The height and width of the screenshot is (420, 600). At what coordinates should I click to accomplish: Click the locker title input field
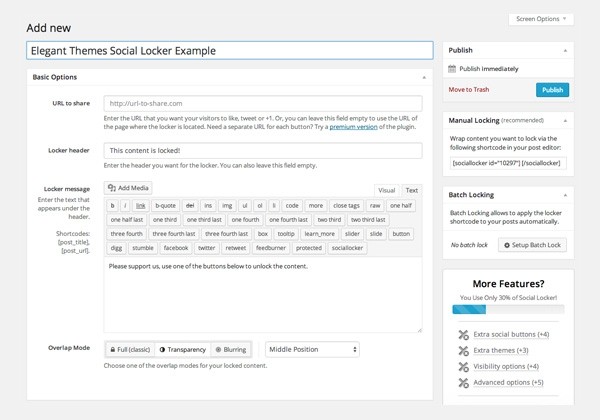[230, 50]
